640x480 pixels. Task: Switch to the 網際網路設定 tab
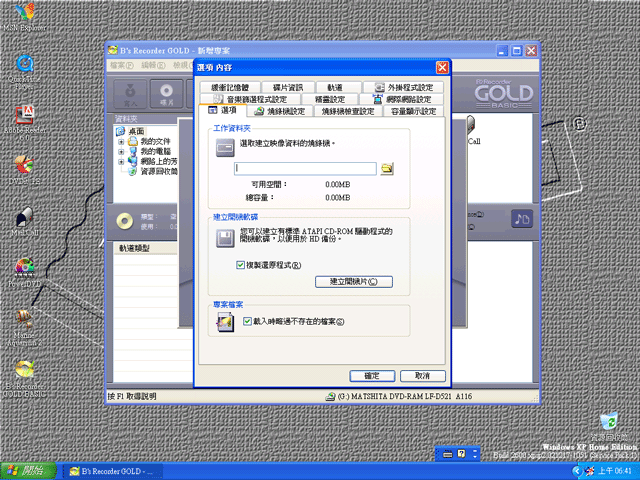401,99
